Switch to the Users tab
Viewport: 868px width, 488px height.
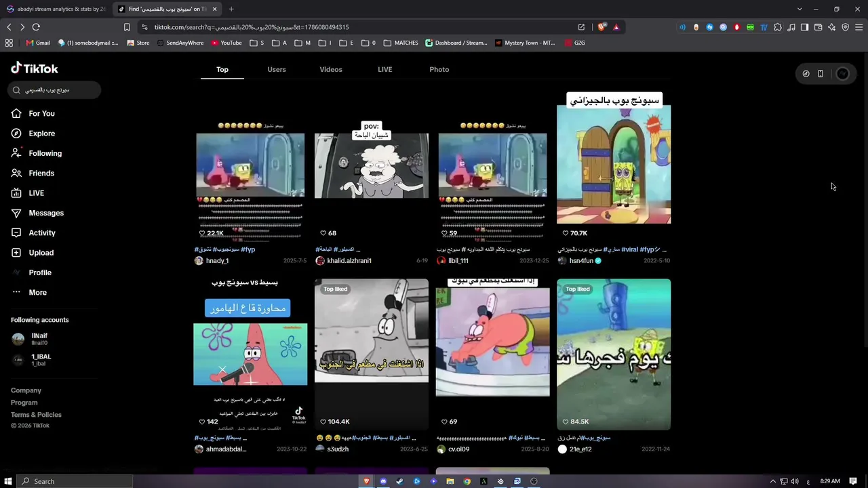277,69
